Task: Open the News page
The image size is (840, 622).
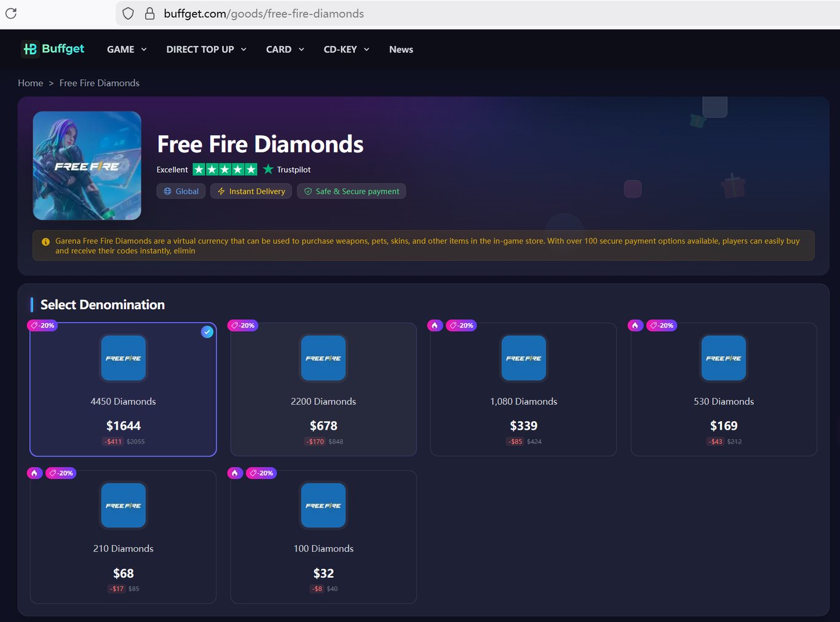Action: [x=401, y=49]
